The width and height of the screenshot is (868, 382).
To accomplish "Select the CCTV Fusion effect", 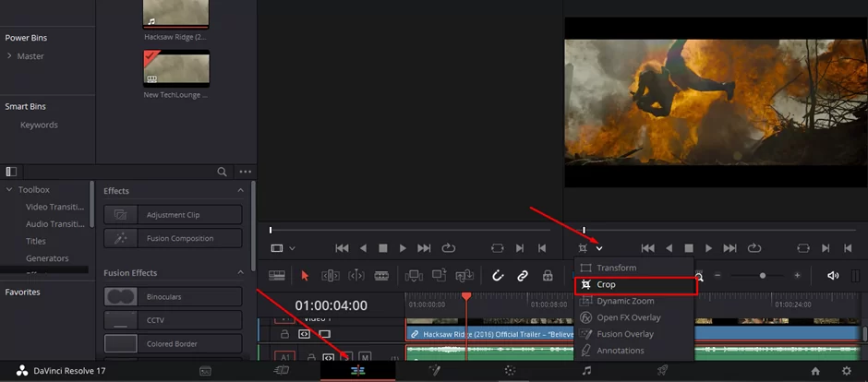I will click(173, 320).
